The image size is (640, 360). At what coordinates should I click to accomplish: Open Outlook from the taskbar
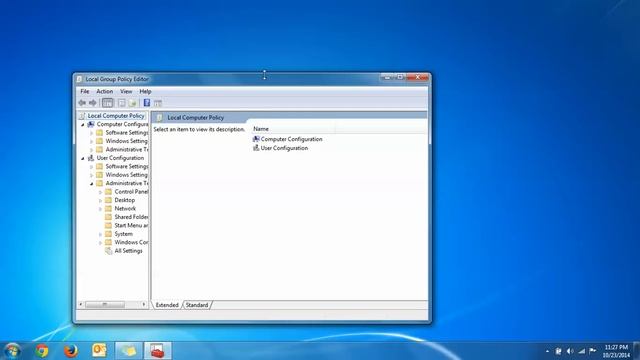tap(99, 351)
